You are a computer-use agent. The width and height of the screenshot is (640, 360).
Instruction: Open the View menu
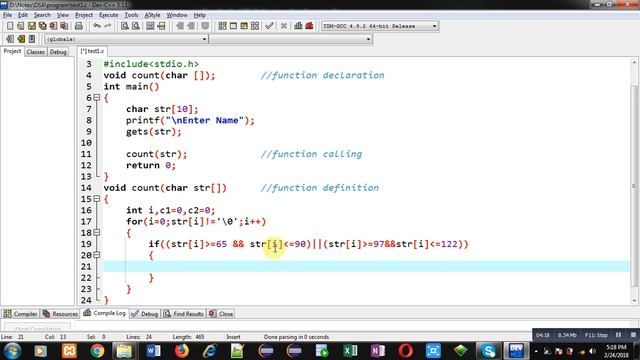(62, 15)
